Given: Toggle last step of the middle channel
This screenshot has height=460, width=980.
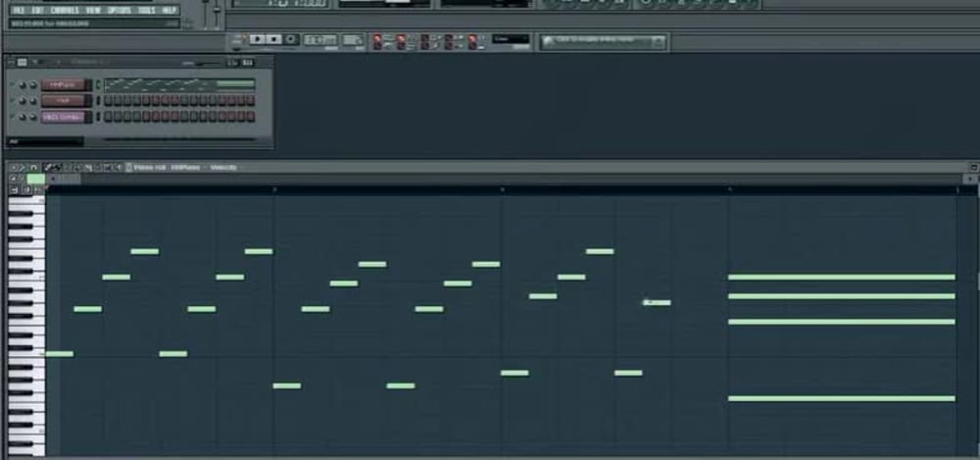Looking at the screenshot, I should click(251, 101).
